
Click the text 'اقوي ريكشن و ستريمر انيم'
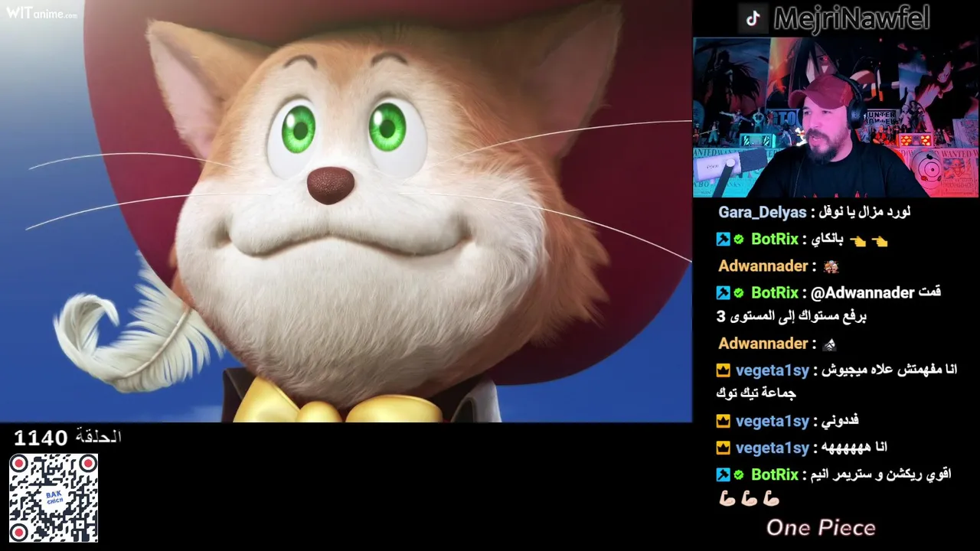[881, 474]
